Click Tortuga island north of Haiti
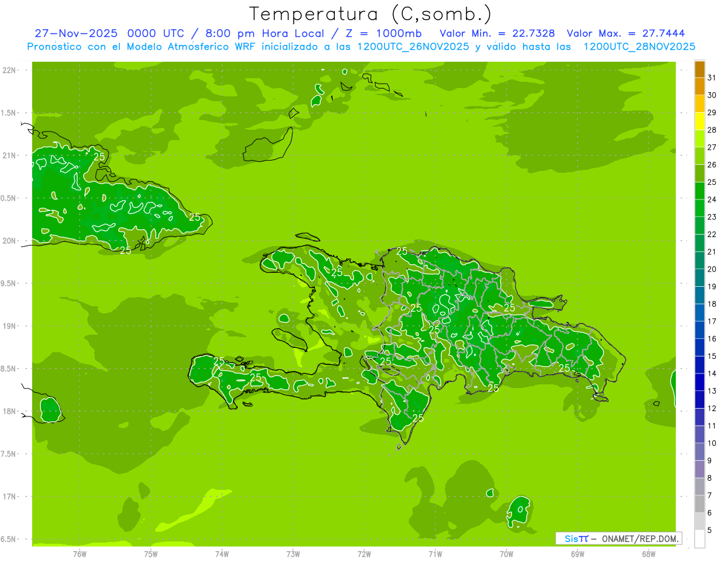Viewport: 728px width, 562px height. pos(308,237)
